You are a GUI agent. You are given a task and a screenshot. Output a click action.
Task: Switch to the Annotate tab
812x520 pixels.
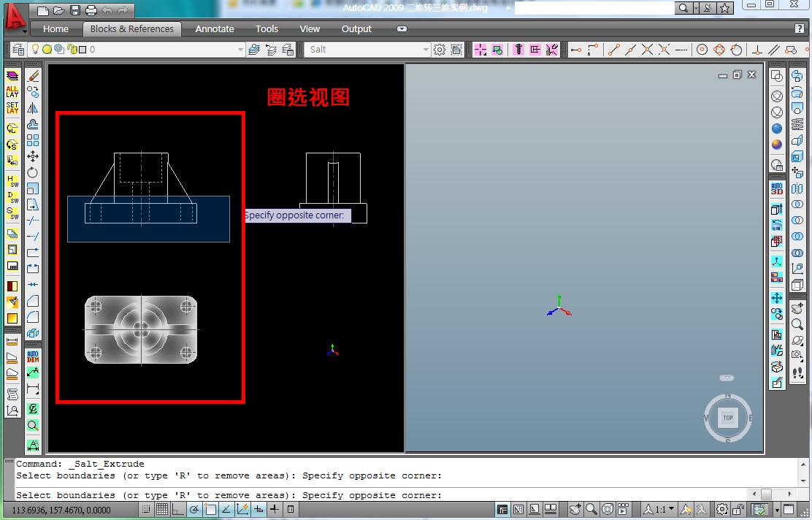215,29
